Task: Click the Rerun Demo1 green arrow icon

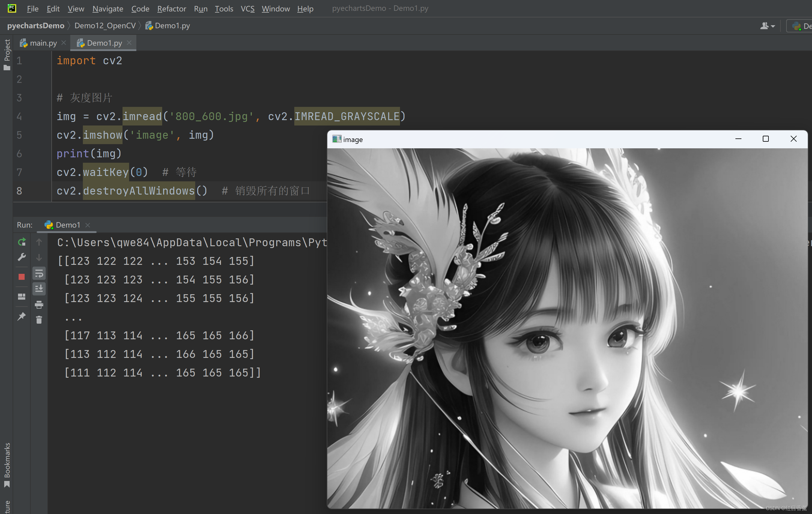Action: (x=22, y=242)
